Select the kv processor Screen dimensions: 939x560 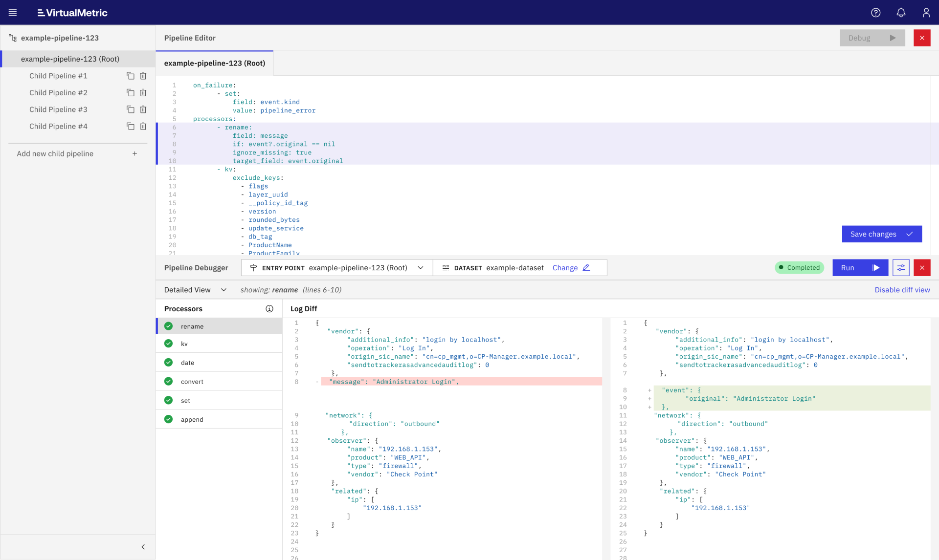pos(219,344)
